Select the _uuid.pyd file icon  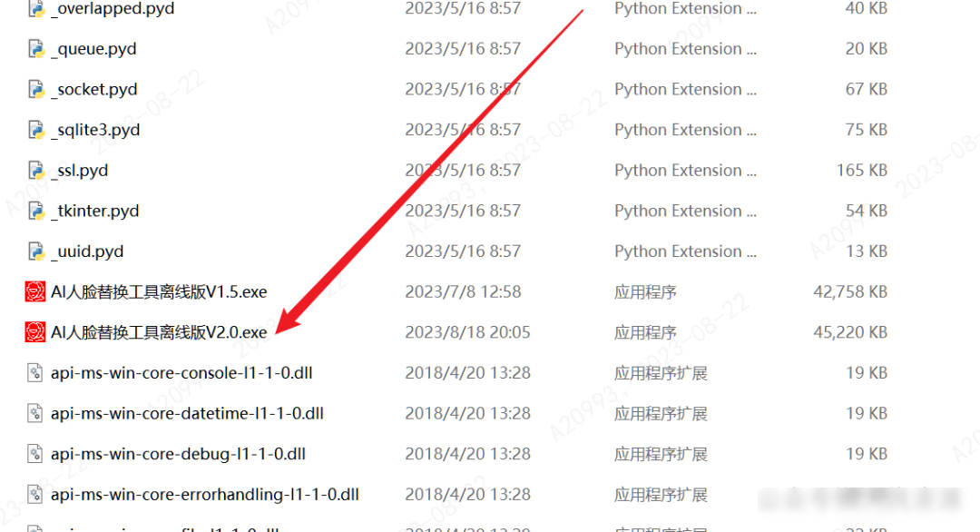click(x=36, y=252)
